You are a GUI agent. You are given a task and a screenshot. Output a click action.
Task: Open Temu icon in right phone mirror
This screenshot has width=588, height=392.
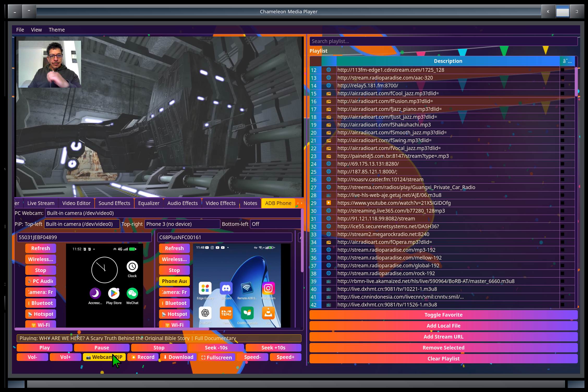click(226, 313)
